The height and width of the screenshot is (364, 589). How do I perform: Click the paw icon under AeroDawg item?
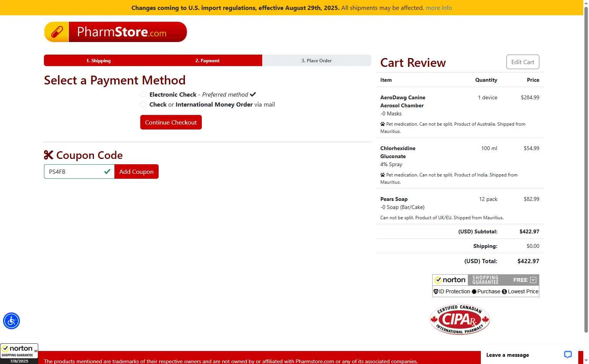(383, 124)
